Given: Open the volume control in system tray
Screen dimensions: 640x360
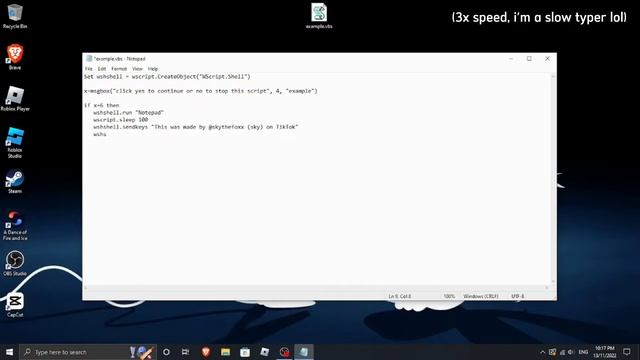Looking at the screenshot, I should [x=571, y=352].
